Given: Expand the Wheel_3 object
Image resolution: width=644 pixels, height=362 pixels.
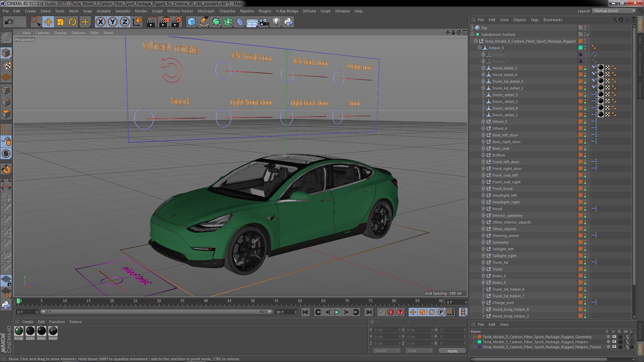Looking at the screenshot, I should click(483, 122).
